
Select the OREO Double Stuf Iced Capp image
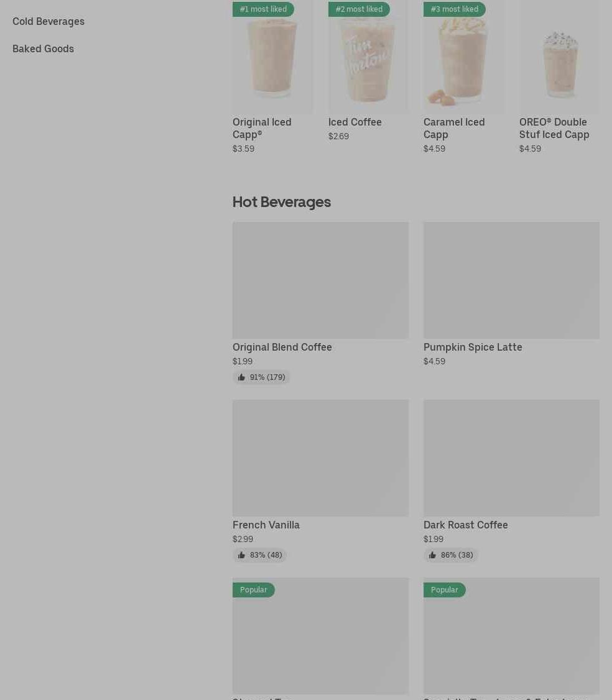click(x=559, y=57)
